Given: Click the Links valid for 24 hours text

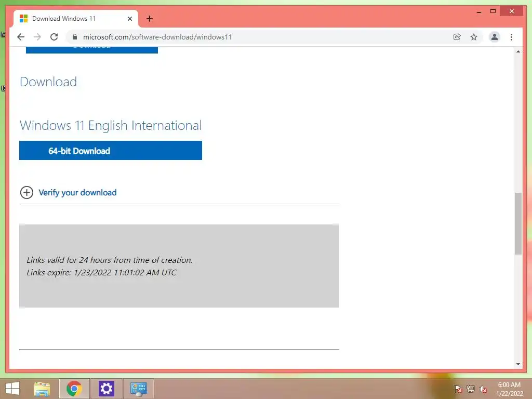Looking at the screenshot, I should click(109, 260).
